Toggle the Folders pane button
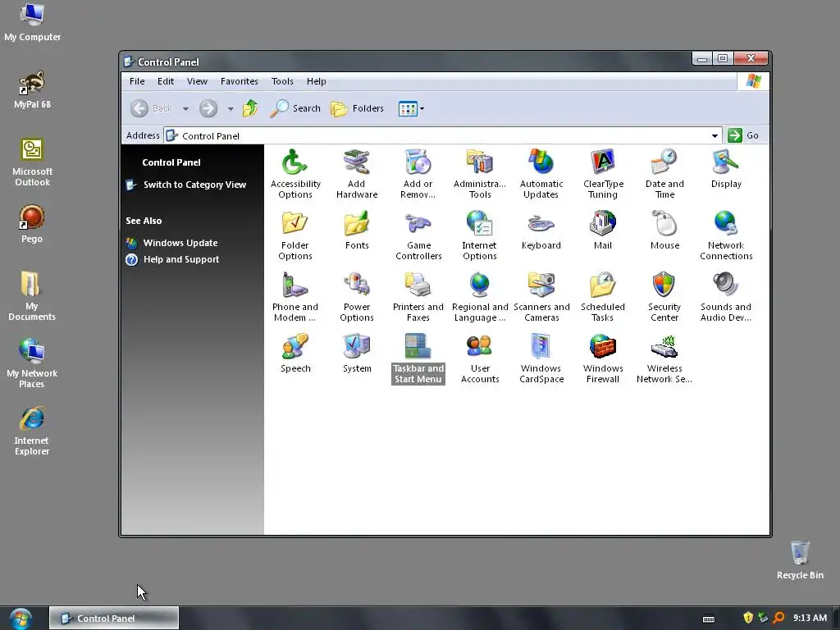The width and height of the screenshot is (840, 630). 358,109
